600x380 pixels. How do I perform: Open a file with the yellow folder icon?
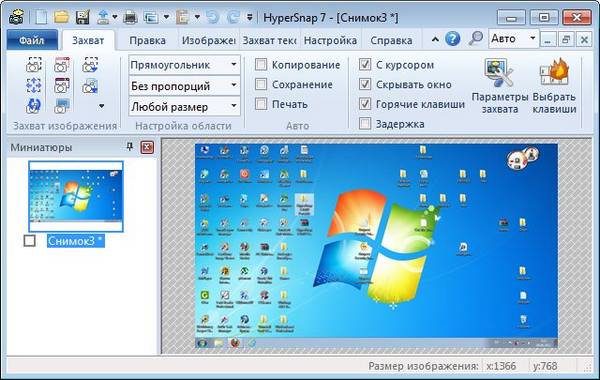[x=61, y=17]
